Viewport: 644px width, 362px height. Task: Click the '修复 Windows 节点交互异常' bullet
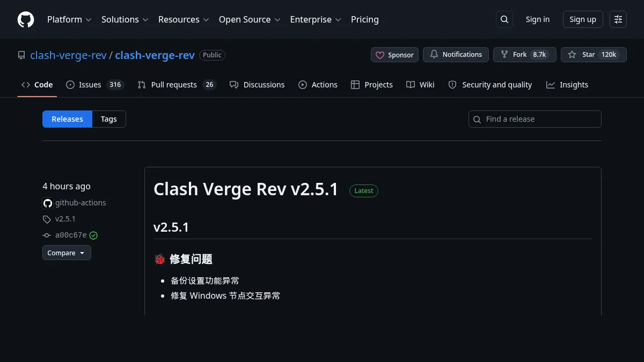click(x=225, y=295)
